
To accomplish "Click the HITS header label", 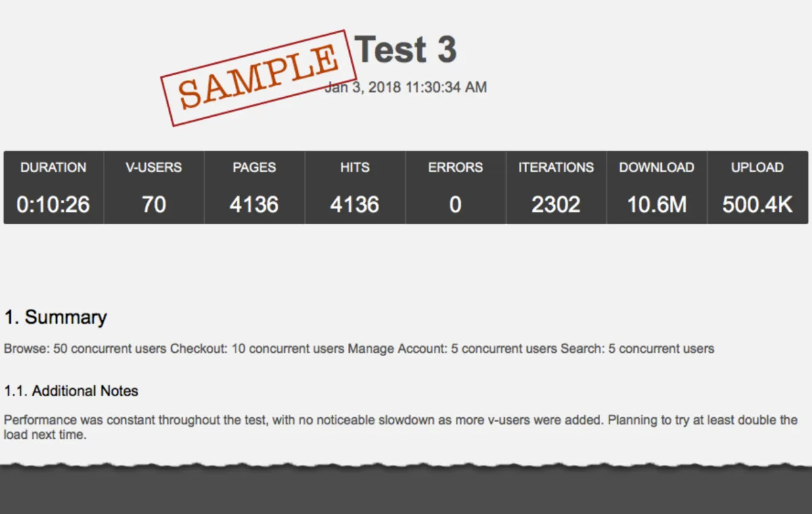I will point(355,167).
